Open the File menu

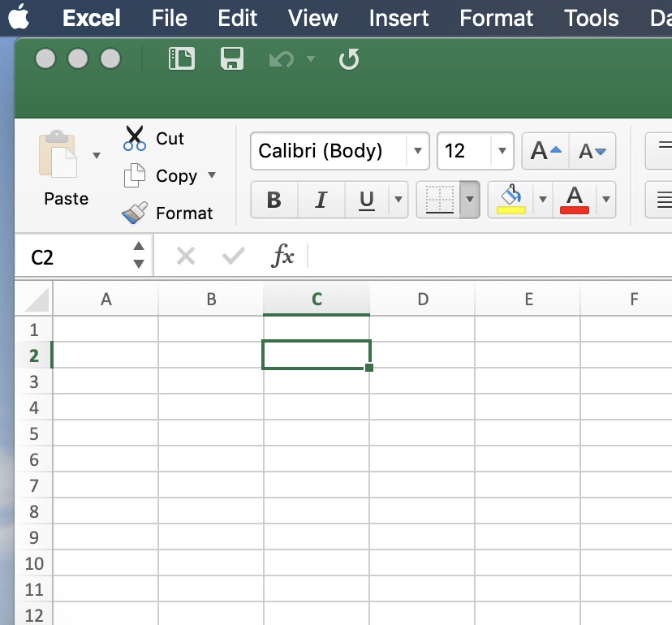coord(170,18)
